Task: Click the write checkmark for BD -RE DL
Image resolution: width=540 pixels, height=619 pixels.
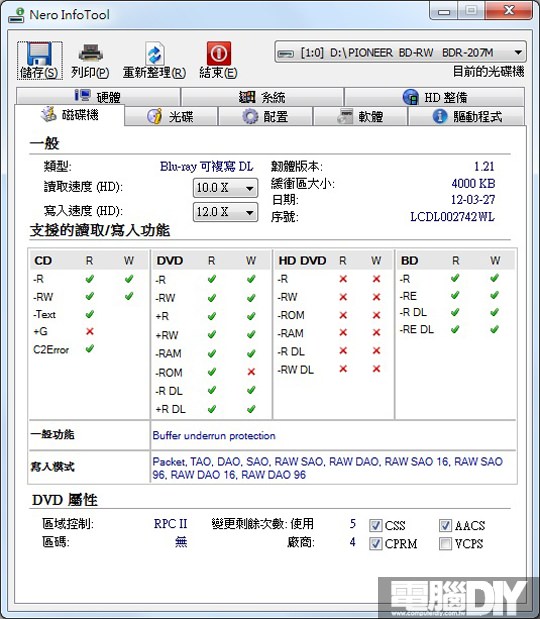Action: (495, 329)
